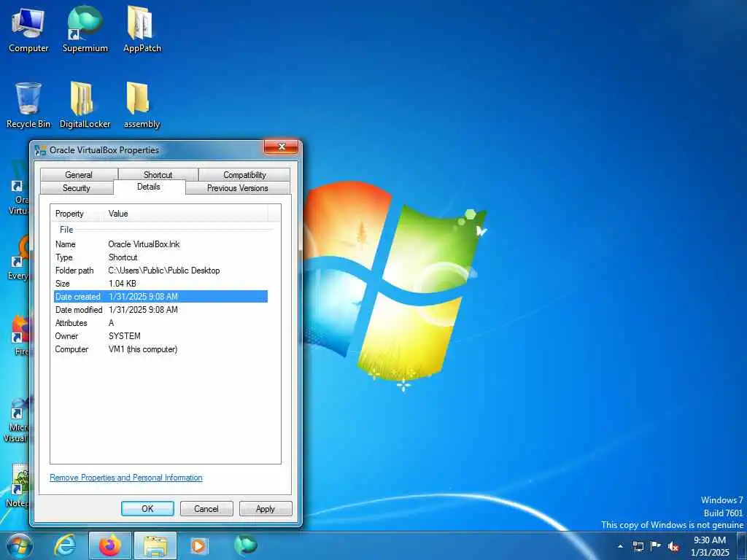Viewport: 747px width, 560px height.
Task: Show hidden system tray icons
Action: (620, 546)
